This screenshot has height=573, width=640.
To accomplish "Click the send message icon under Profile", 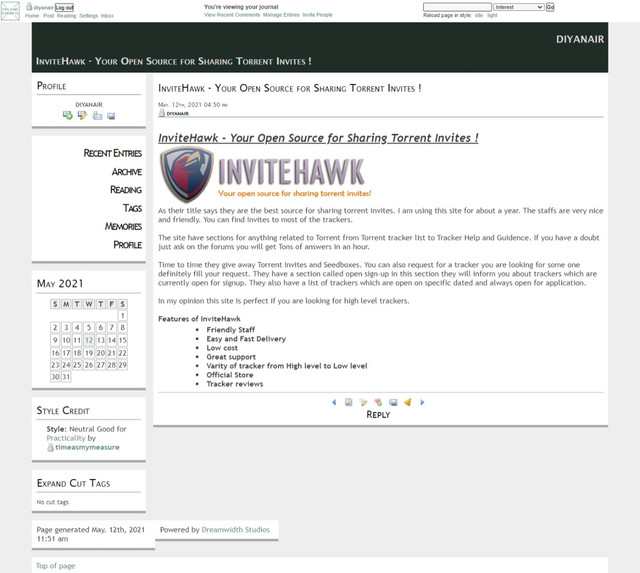I will tap(97, 115).
